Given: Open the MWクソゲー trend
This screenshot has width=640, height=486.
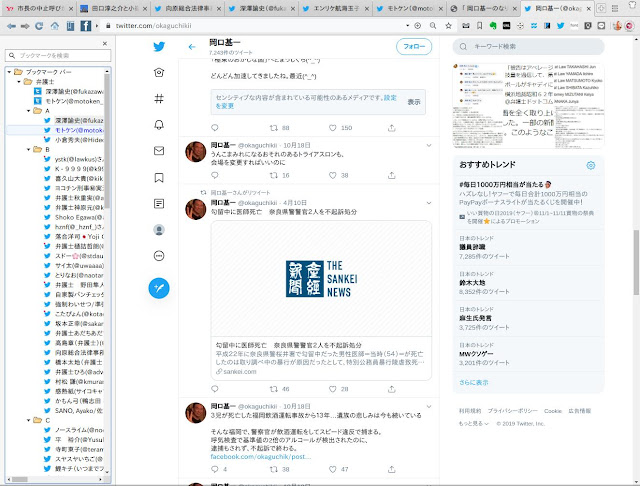Looking at the screenshot, I should (529, 354).
